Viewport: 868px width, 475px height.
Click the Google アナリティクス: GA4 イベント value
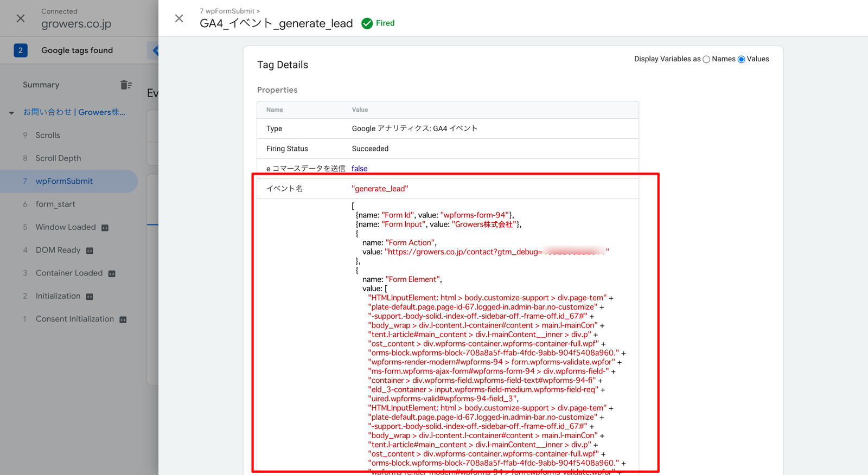coord(414,129)
